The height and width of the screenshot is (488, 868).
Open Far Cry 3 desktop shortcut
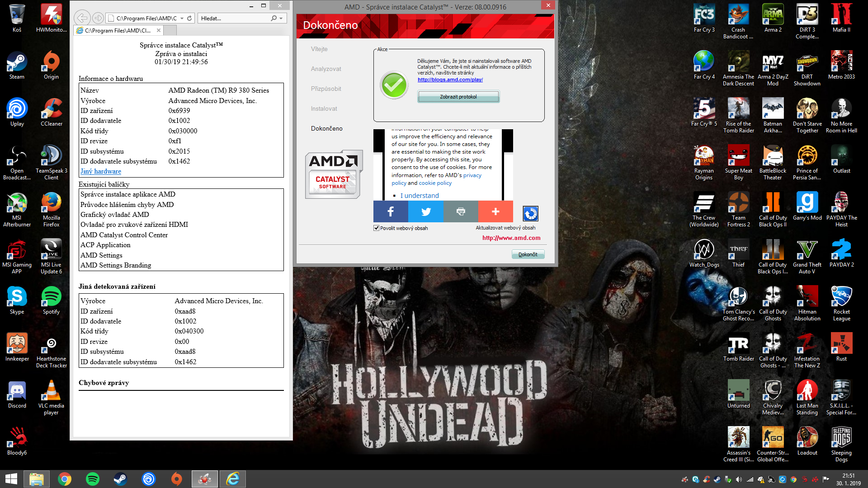coord(704,19)
